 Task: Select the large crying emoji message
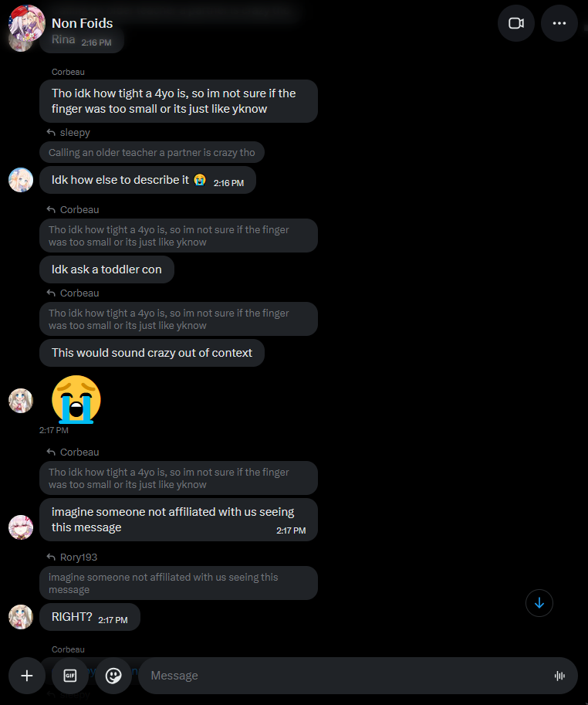coord(76,399)
